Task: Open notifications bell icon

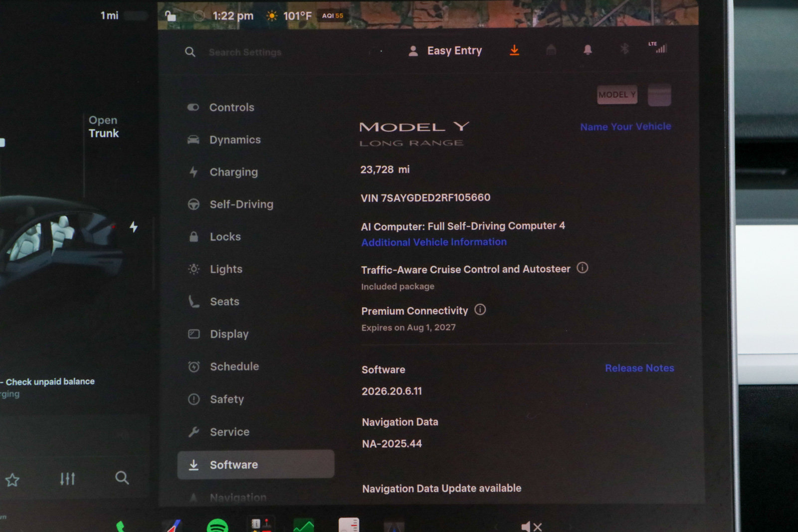Action: [588, 49]
